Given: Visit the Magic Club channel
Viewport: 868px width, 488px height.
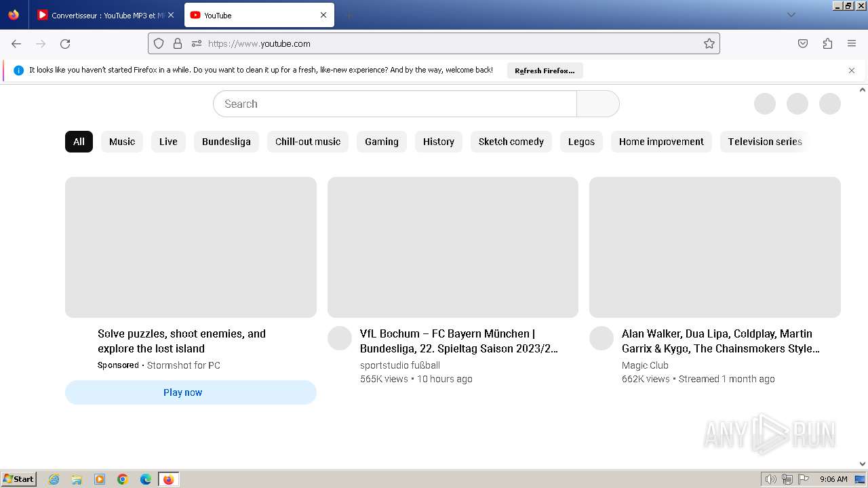Looking at the screenshot, I should click(645, 365).
